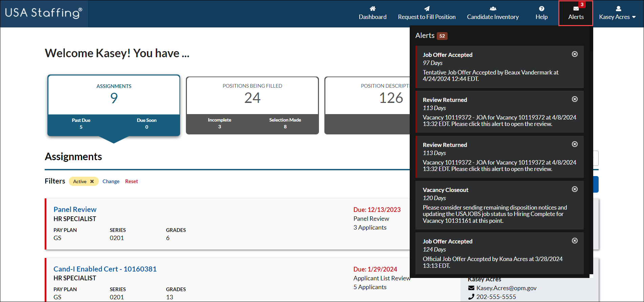Open the Panel Review assignment

[x=75, y=210]
